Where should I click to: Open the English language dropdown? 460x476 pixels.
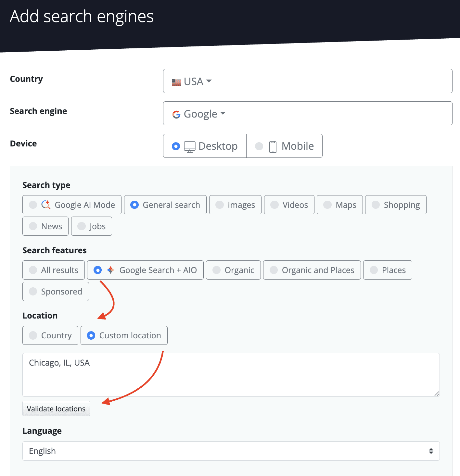tap(231, 451)
